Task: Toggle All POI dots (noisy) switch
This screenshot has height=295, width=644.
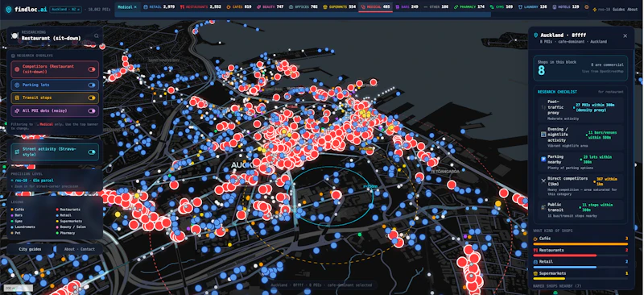Action: [x=92, y=110]
